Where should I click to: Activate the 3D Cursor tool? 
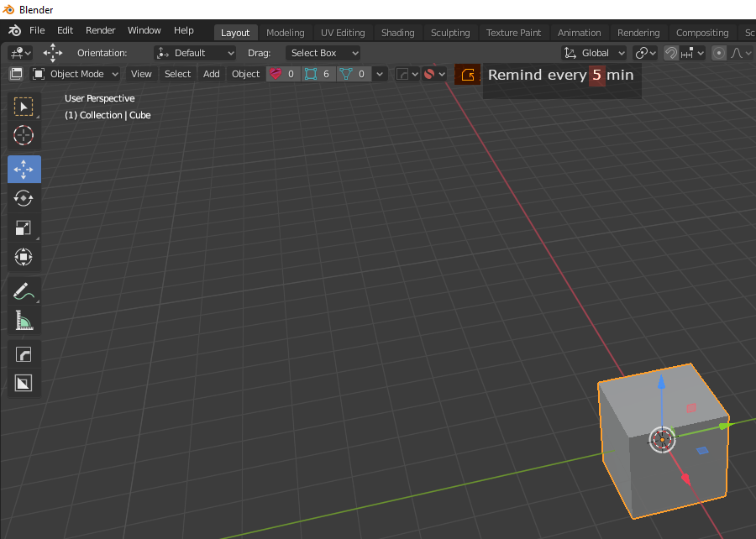coord(24,135)
